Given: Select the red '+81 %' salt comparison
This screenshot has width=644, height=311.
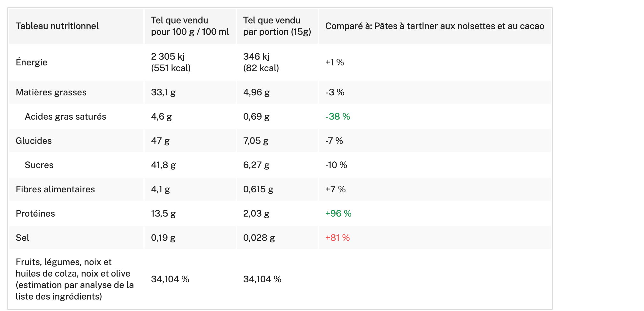Looking at the screenshot, I should click(x=337, y=238).
